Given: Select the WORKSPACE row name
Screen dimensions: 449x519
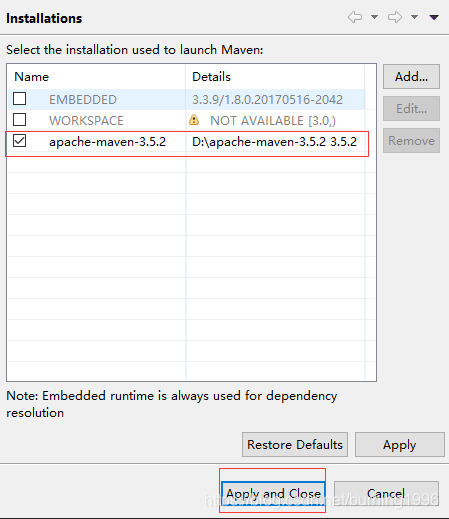Looking at the screenshot, I should coord(86,121).
